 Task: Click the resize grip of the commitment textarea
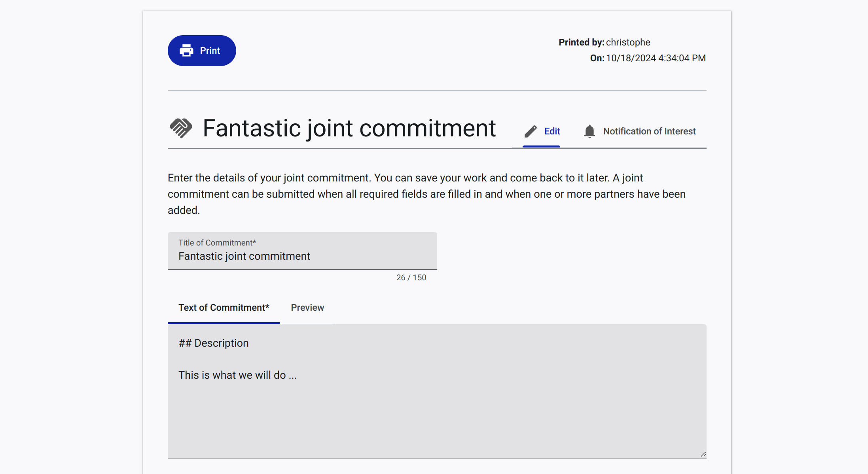[x=703, y=455]
